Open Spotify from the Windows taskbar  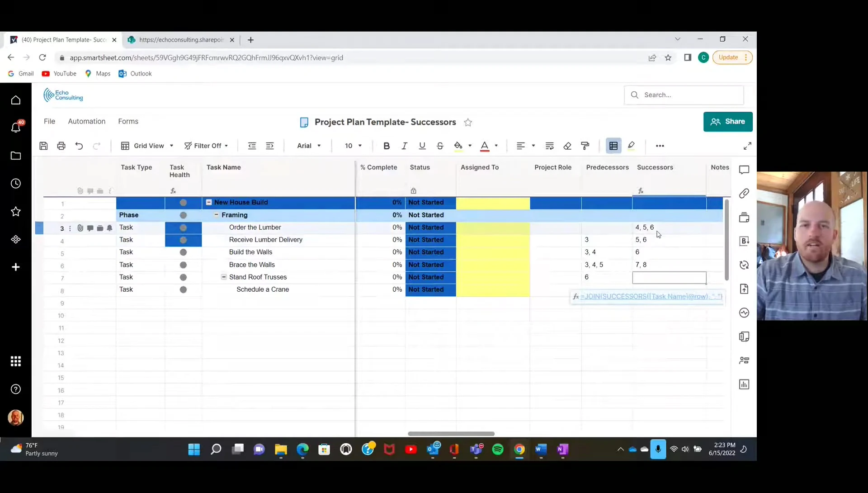pos(498,449)
